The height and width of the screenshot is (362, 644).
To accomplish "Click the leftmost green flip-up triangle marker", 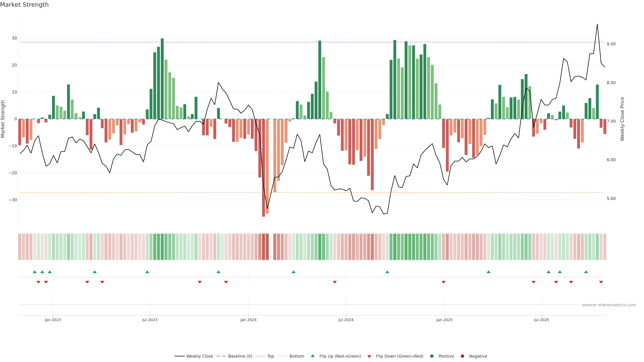I will pyautogui.click(x=35, y=272).
